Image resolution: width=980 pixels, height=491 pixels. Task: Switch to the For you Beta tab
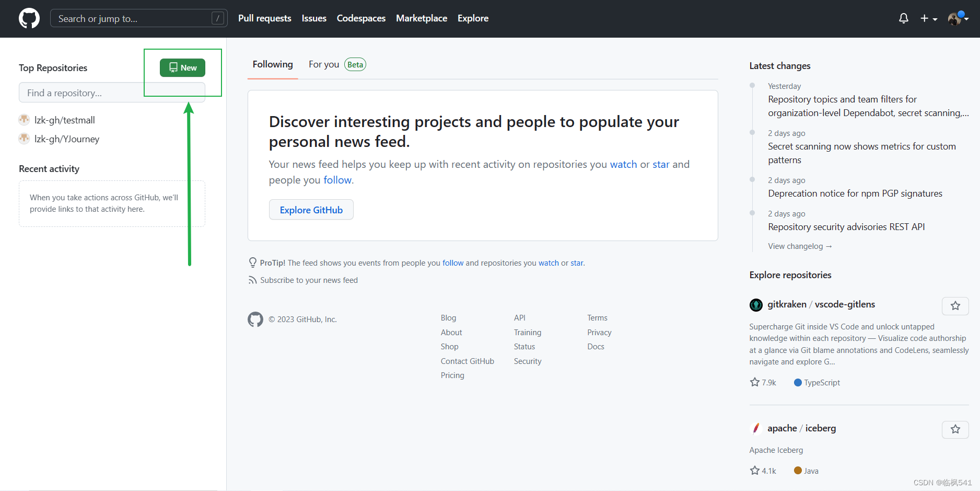click(337, 64)
